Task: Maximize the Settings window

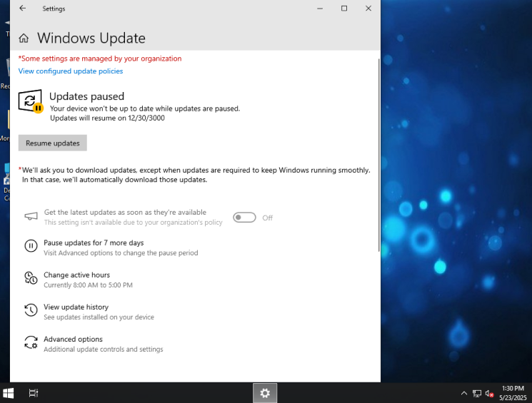Action: tap(344, 9)
